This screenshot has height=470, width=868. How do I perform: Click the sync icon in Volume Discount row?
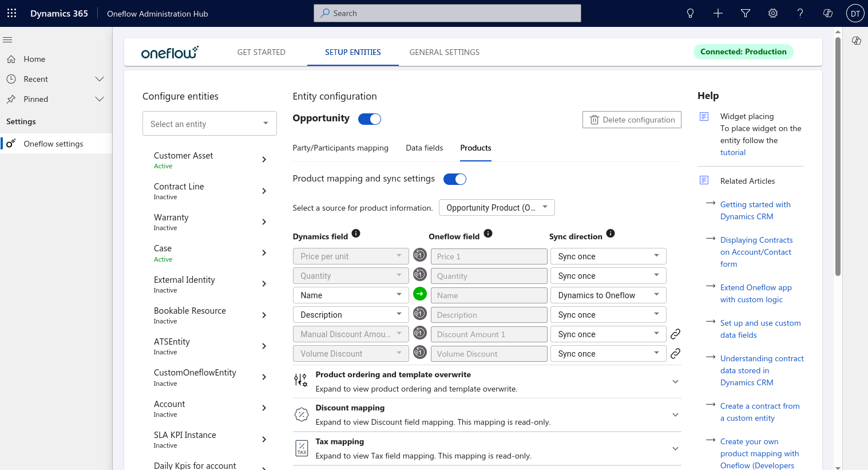coord(420,352)
